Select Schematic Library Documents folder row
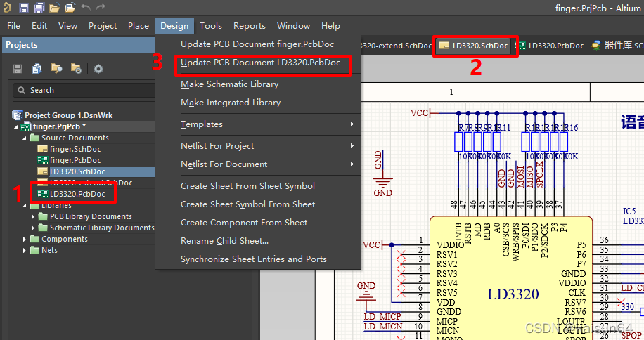 (102, 228)
